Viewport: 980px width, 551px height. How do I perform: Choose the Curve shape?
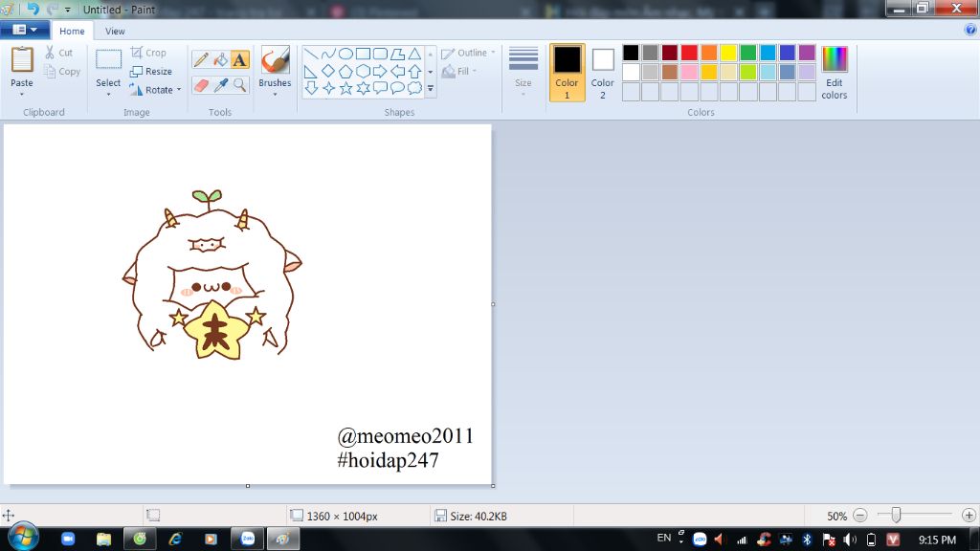[328, 55]
